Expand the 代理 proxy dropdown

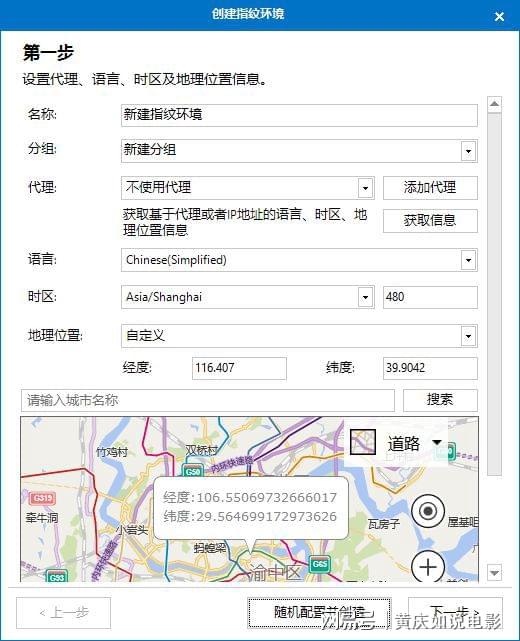pos(365,188)
